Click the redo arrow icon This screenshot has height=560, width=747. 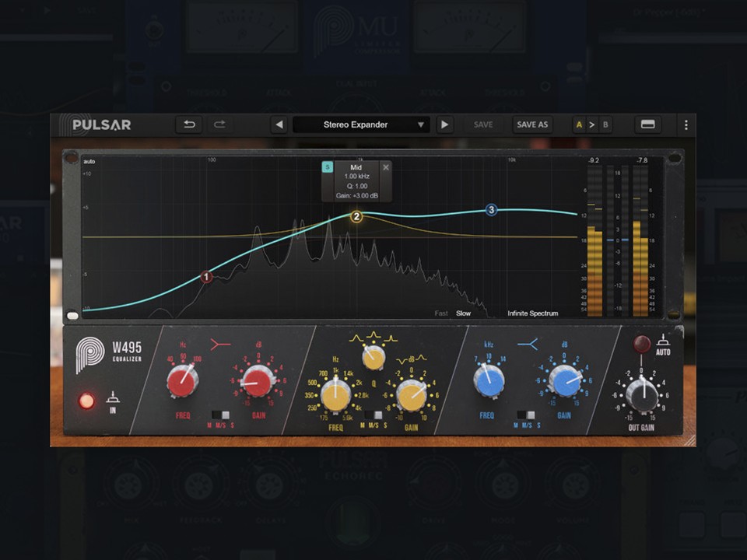[x=221, y=124]
